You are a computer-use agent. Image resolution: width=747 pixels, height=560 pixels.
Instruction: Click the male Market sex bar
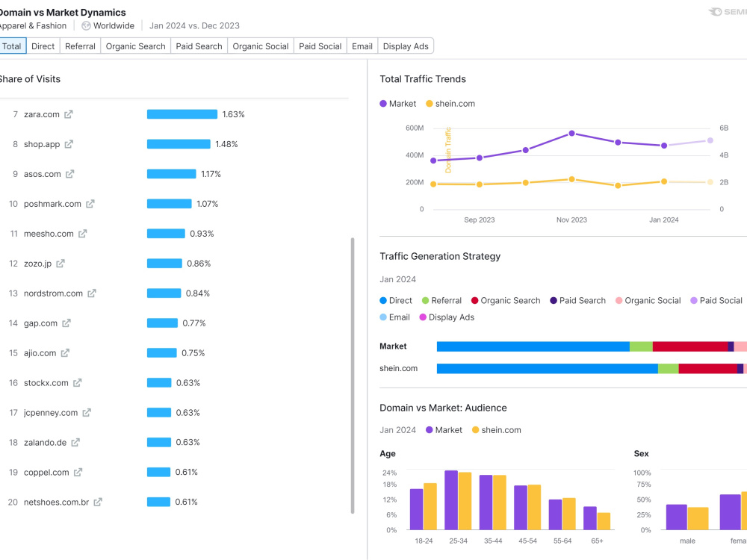pyautogui.click(x=677, y=517)
